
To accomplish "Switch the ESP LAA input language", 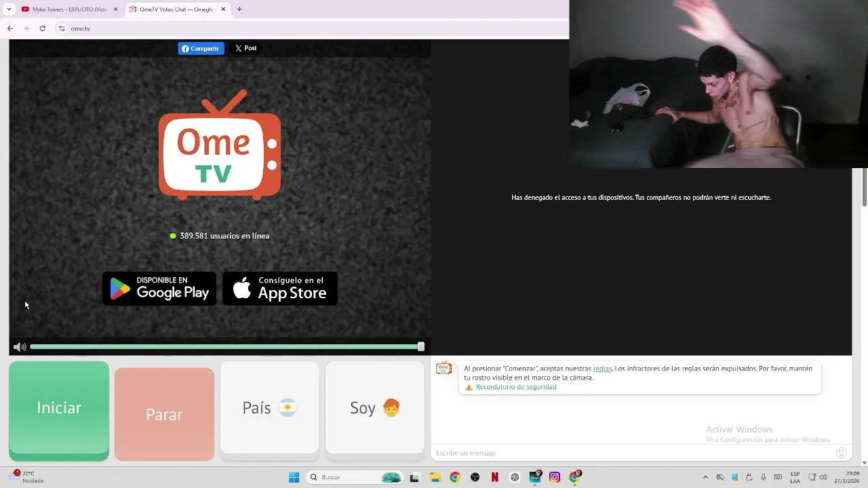I will click(x=795, y=477).
